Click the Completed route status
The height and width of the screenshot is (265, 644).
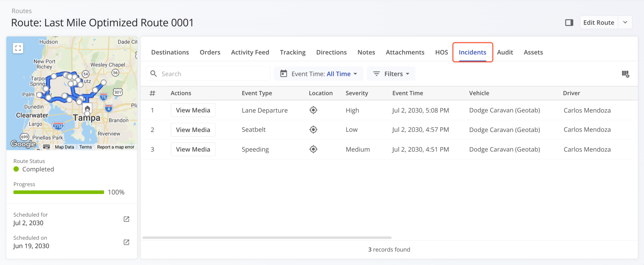coord(34,169)
